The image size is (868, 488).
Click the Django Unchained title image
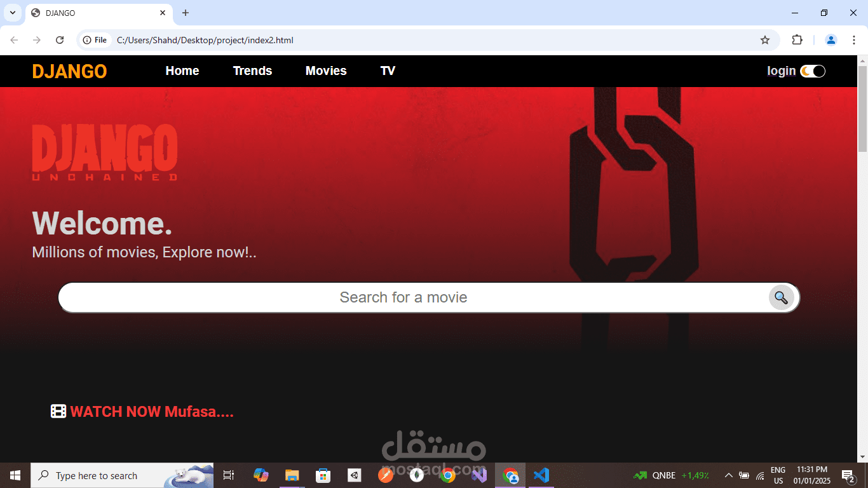click(x=105, y=152)
